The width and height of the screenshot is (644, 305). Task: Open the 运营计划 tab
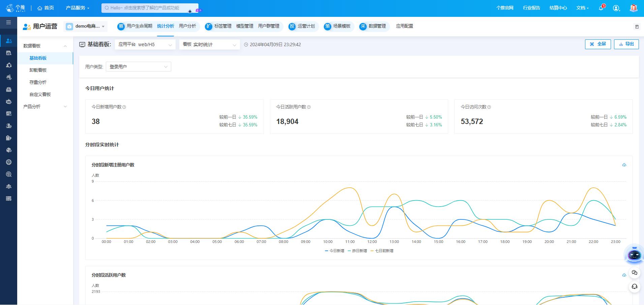click(306, 26)
